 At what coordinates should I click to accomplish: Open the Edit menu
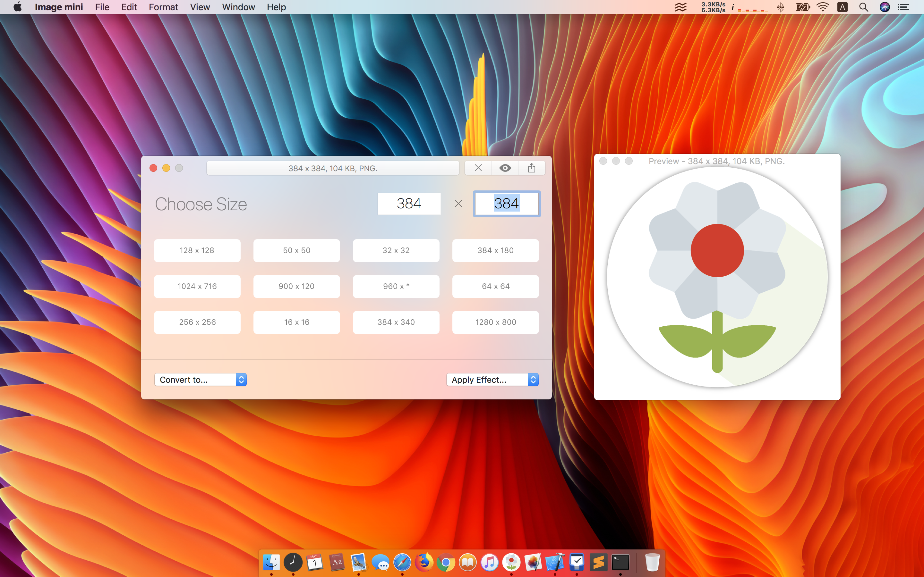(x=129, y=7)
